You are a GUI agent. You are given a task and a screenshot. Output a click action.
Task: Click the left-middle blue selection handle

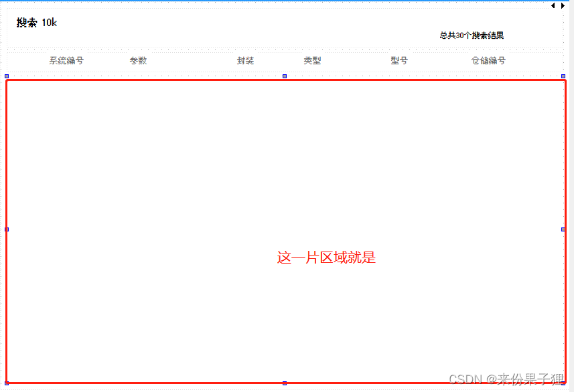[x=7, y=229]
